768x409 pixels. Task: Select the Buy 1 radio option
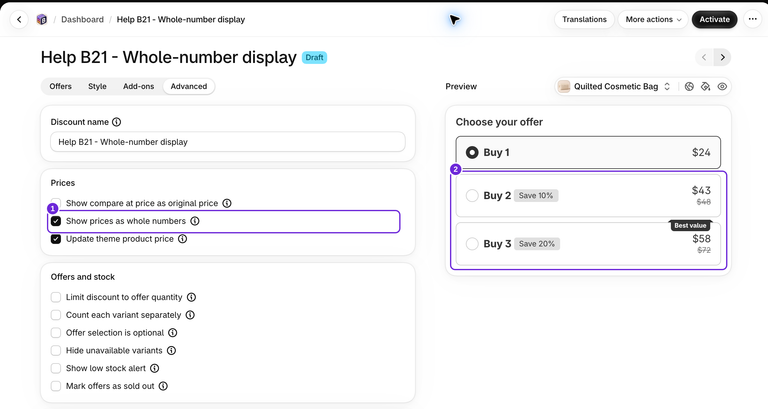point(472,153)
